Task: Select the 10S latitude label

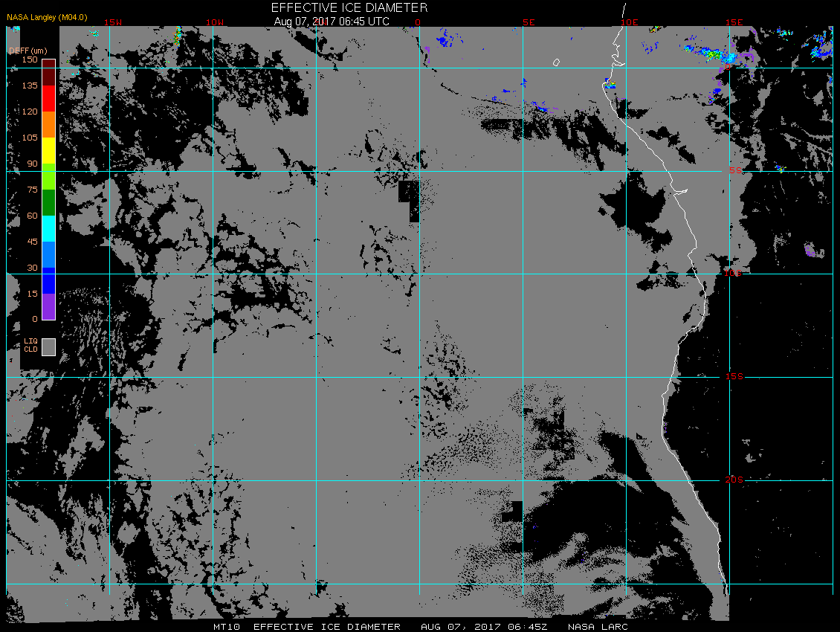Action: 734,274
